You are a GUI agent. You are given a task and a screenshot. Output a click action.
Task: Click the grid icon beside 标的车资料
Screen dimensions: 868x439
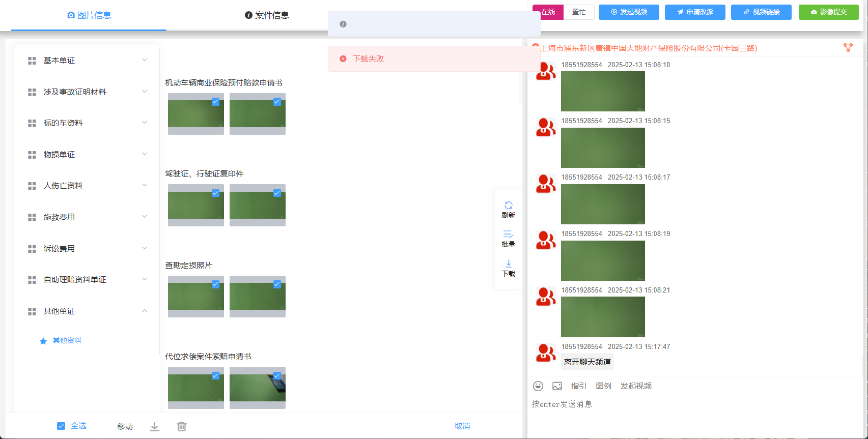tap(32, 123)
